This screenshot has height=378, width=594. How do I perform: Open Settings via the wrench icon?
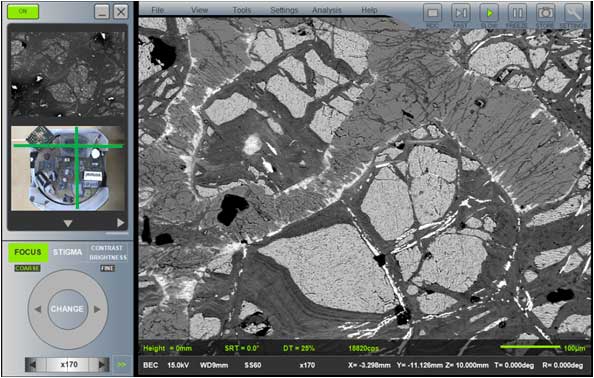click(574, 13)
